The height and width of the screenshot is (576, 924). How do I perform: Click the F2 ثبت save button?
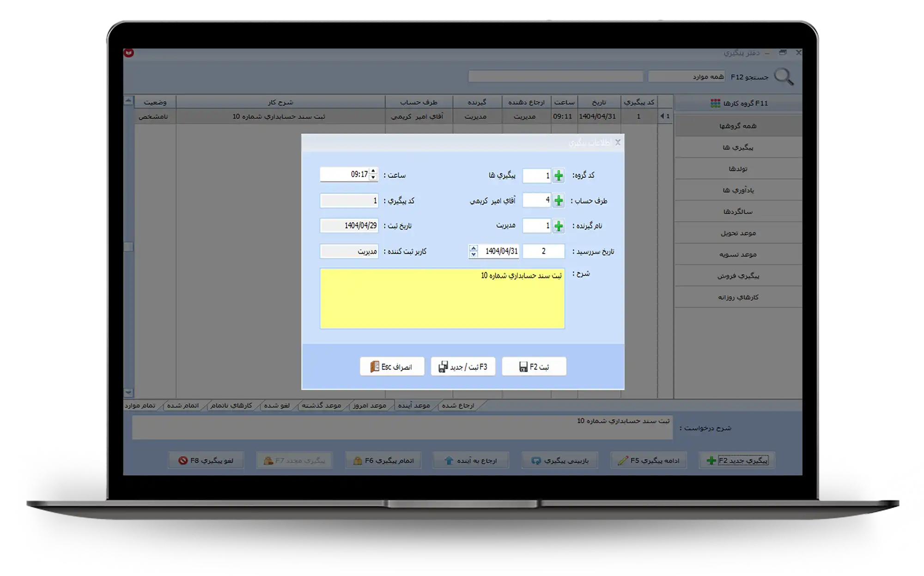tap(534, 367)
